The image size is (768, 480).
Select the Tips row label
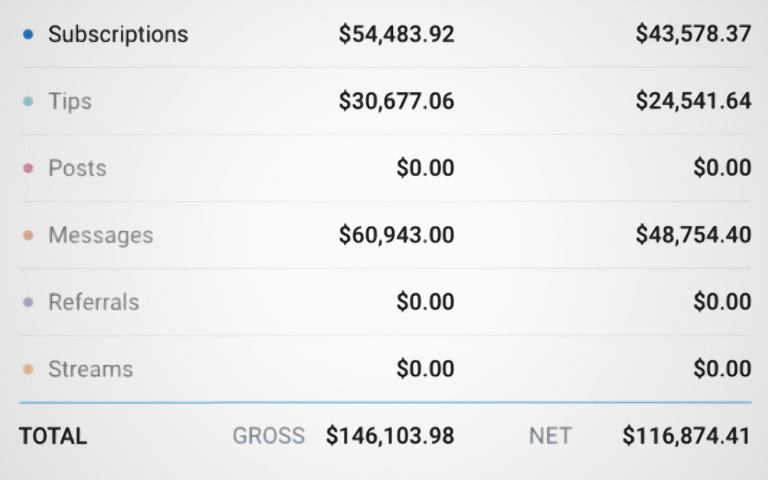pyautogui.click(x=70, y=101)
